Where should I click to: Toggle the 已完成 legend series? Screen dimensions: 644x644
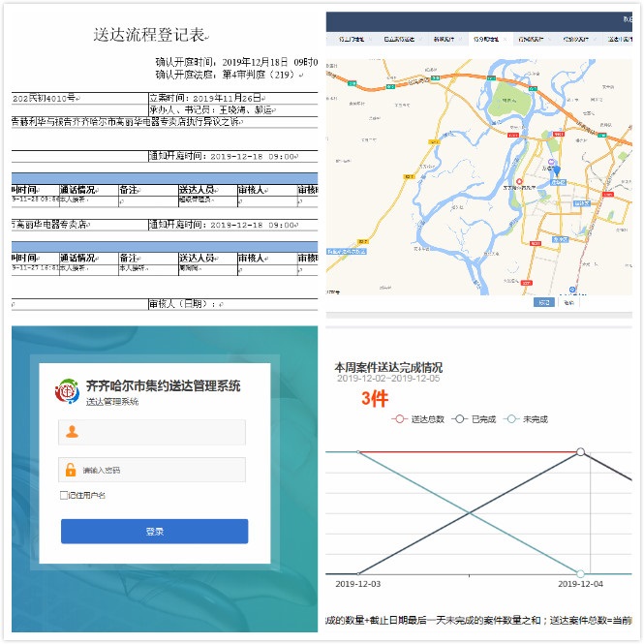474,419
